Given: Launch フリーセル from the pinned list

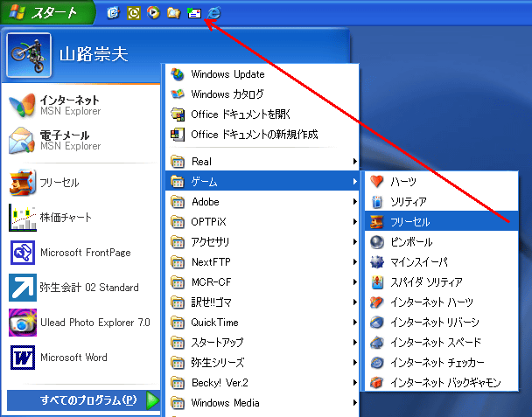Looking at the screenshot, I should pyautogui.click(x=80, y=183).
